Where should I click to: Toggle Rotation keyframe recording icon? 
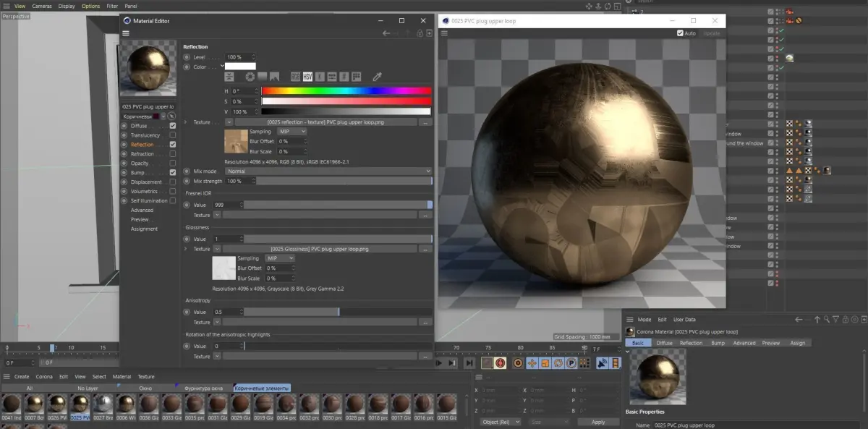(x=558, y=362)
